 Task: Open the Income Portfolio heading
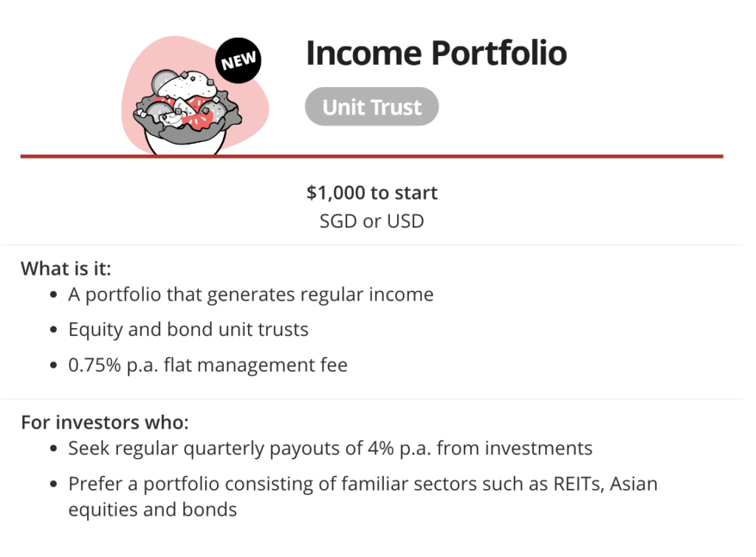(436, 52)
